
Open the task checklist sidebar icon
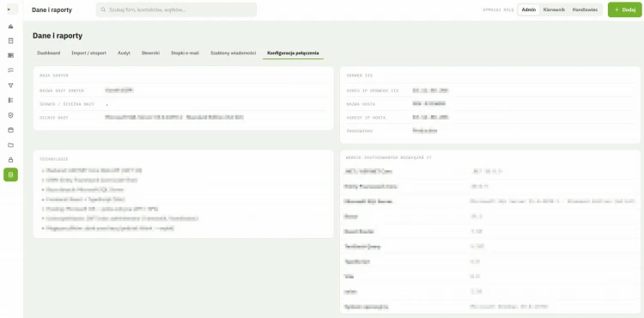tap(10, 70)
